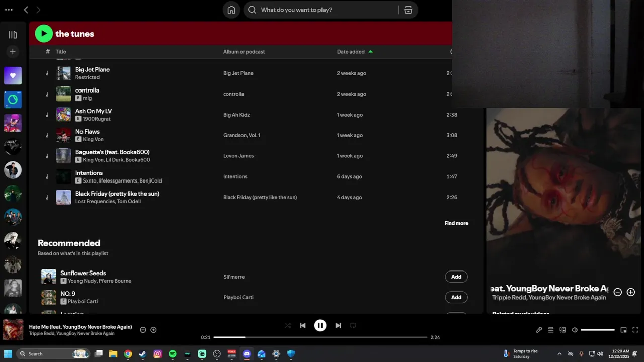Add NO. 9 to the playlist

[x=456, y=297]
